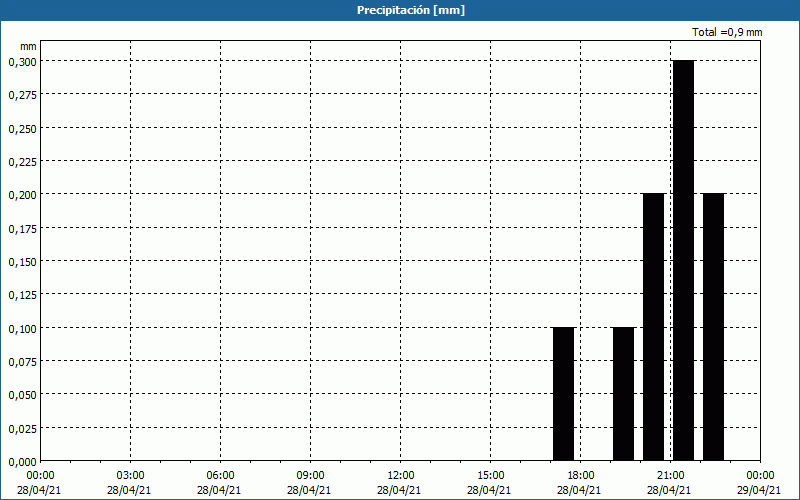Click the 0,075 y-axis label
This screenshot has width=800, height=500.
tap(22, 362)
